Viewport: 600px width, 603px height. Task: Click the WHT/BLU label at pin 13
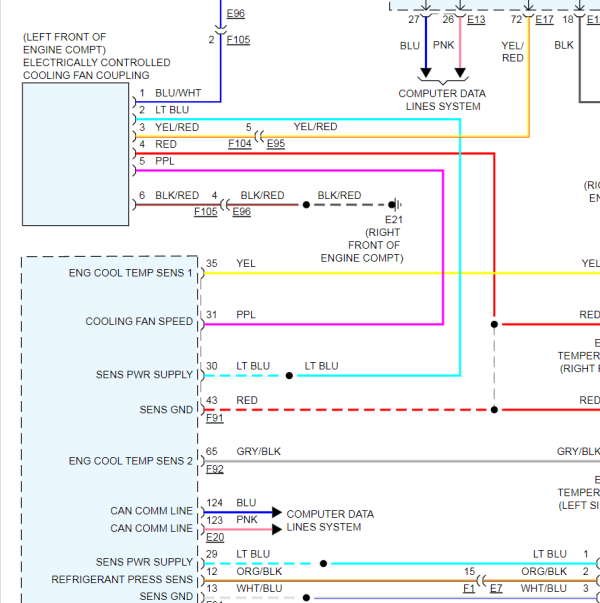point(259,588)
